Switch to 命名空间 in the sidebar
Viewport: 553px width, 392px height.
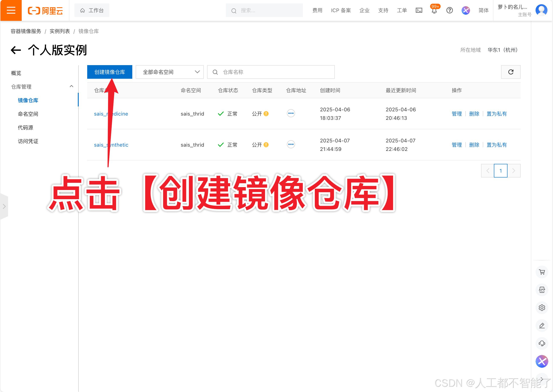28,114
